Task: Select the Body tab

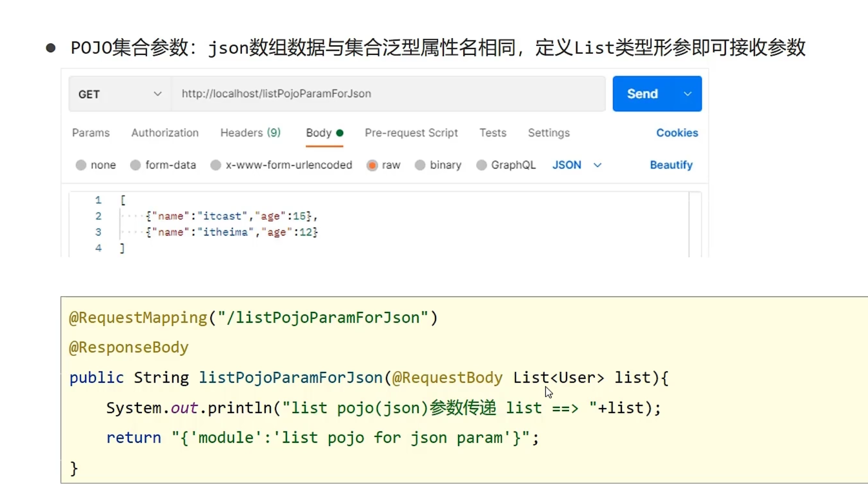Action: click(325, 133)
